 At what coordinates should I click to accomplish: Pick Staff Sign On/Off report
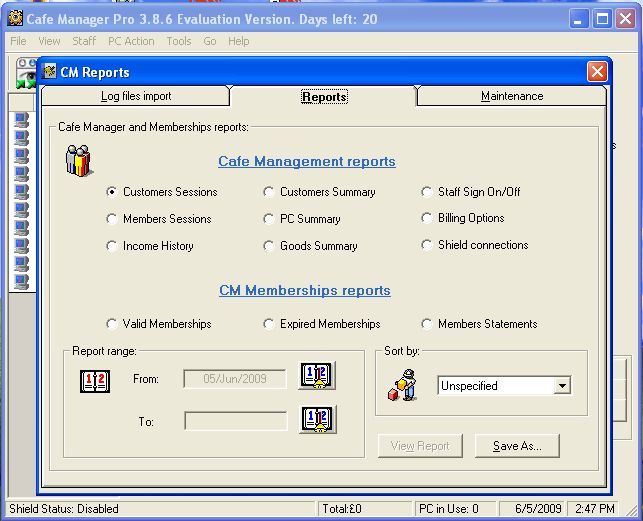pyautogui.click(x=471, y=192)
